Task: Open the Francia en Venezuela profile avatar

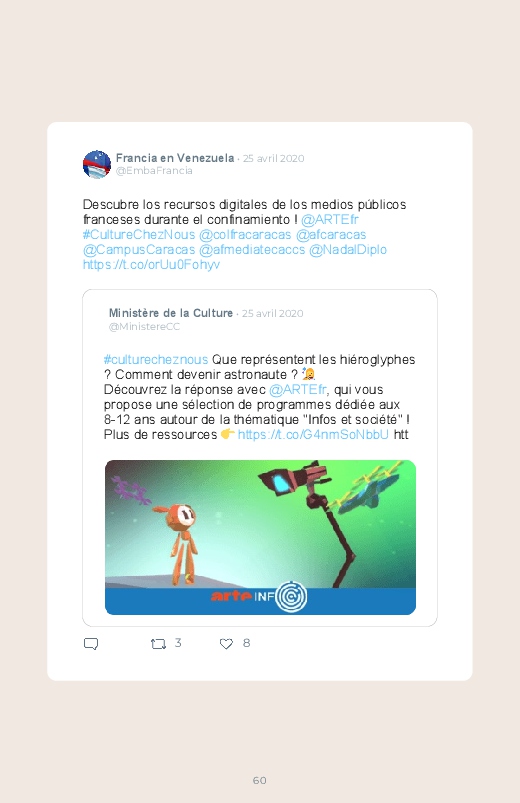Action: coord(97,164)
